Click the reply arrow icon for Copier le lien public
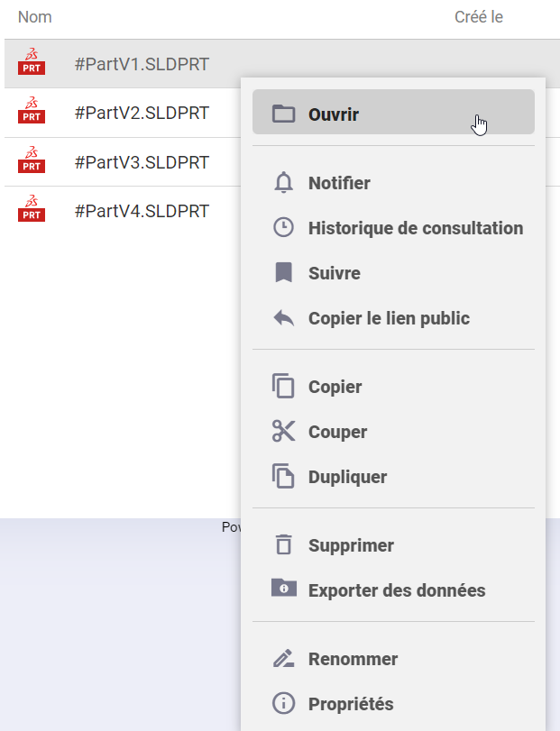Screen dimensions: 560x731 tap(283, 318)
